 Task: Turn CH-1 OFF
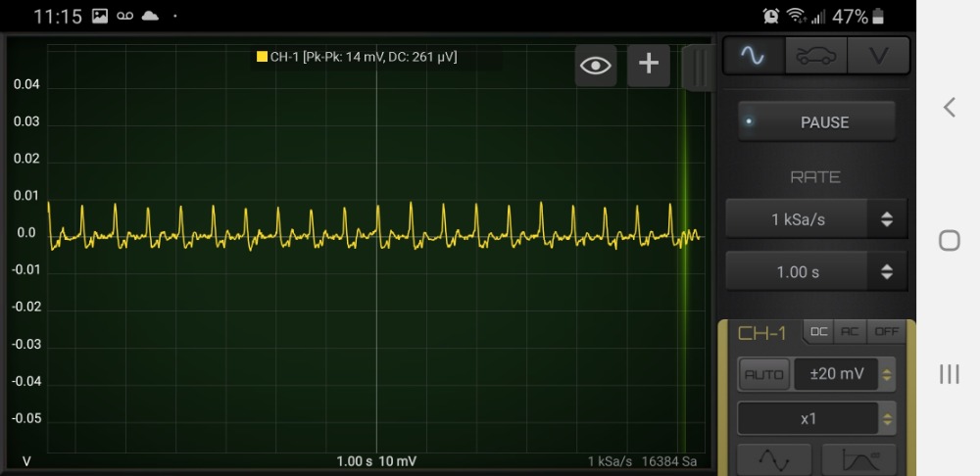886,332
